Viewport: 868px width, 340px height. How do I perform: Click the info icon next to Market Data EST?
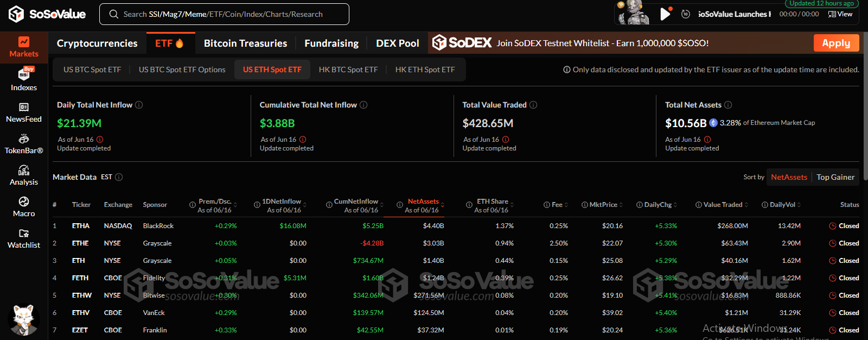point(119,177)
